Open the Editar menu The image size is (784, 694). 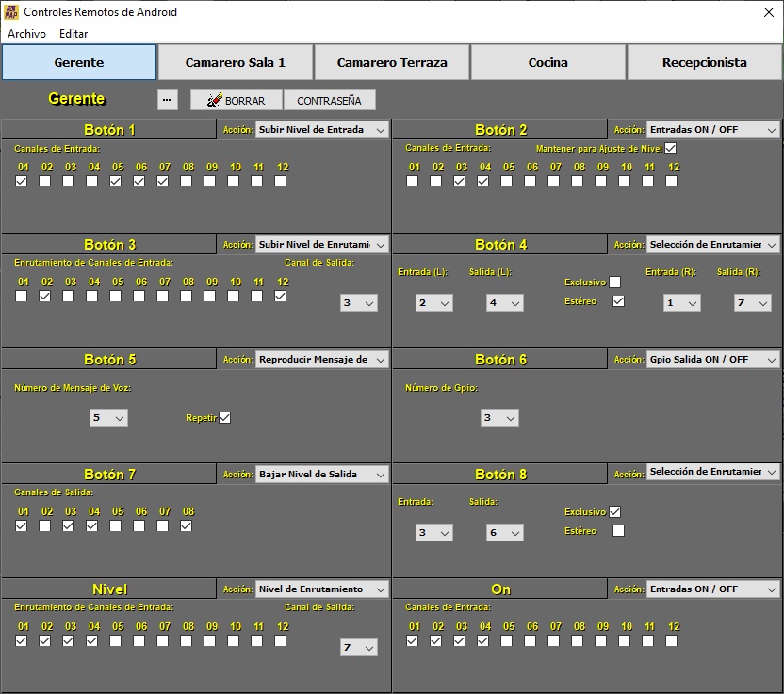73,33
